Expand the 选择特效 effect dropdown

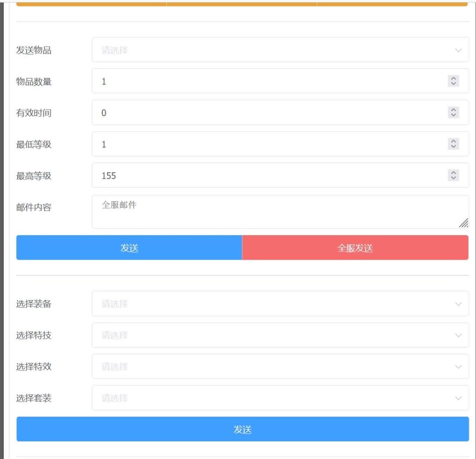tap(279, 367)
